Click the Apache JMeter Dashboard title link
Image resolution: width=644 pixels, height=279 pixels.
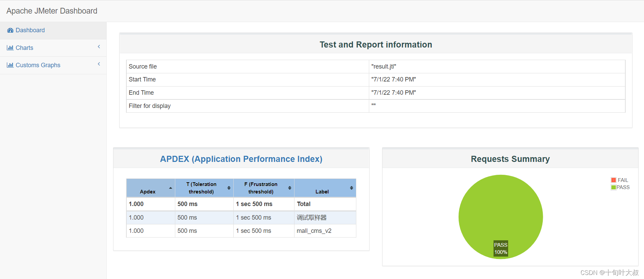[52, 11]
